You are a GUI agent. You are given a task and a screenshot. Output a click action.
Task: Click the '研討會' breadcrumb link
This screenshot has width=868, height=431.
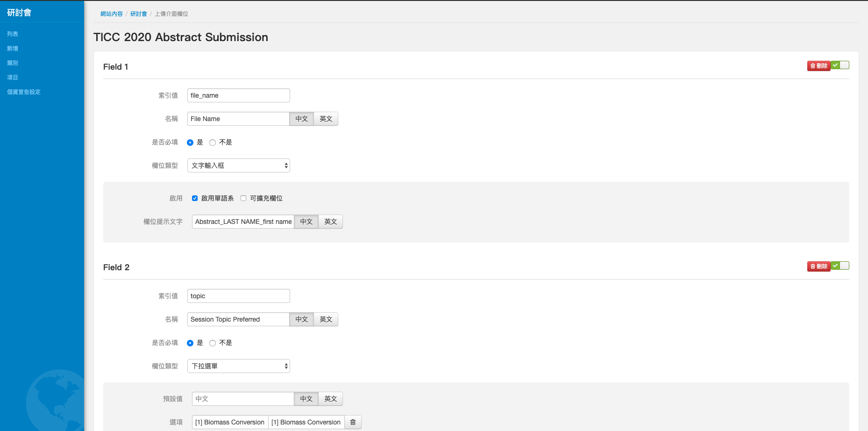click(138, 14)
